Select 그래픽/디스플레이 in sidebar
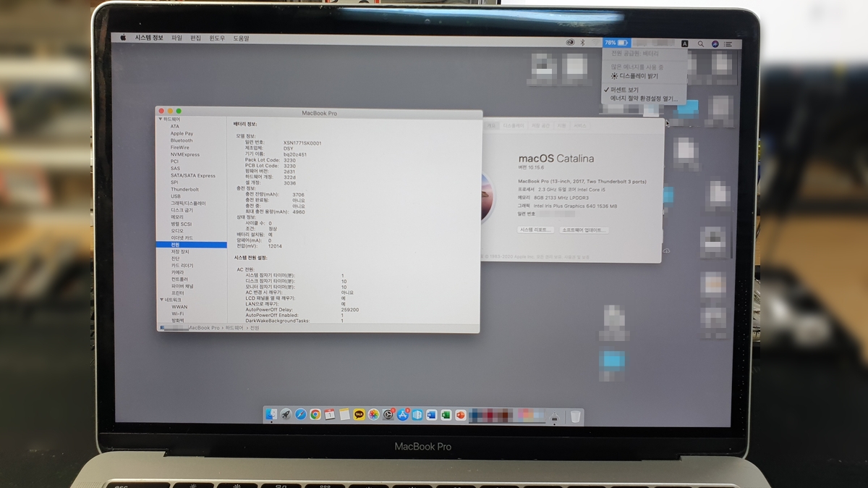The height and width of the screenshot is (488, 868). tap(188, 203)
